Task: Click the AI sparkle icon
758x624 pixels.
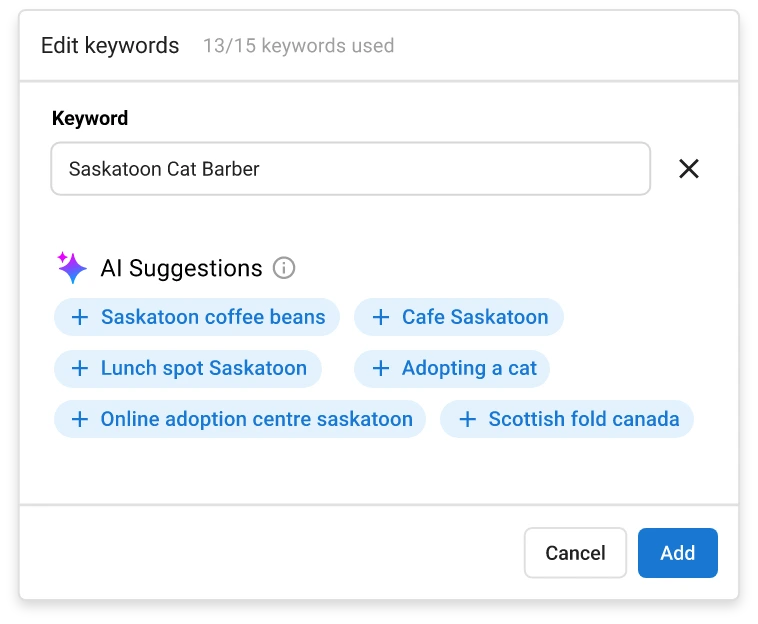Action: (72, 267)
